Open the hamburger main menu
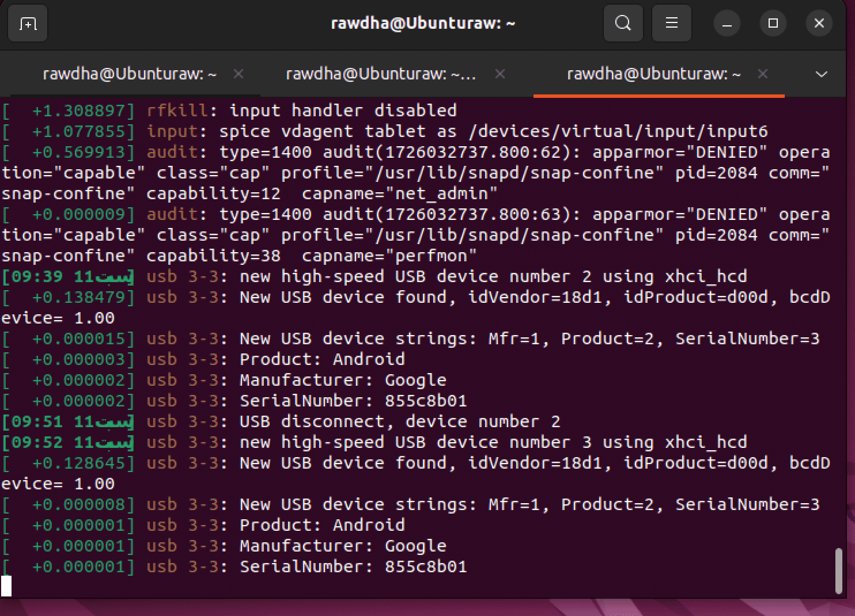This screenshot has width=855, height=616. [x=672, y=23]
